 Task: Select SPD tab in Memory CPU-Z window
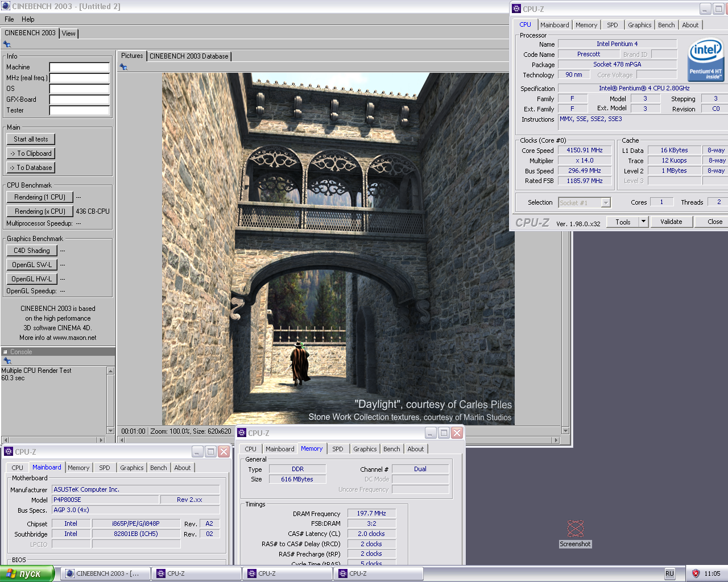pos(338,449)
